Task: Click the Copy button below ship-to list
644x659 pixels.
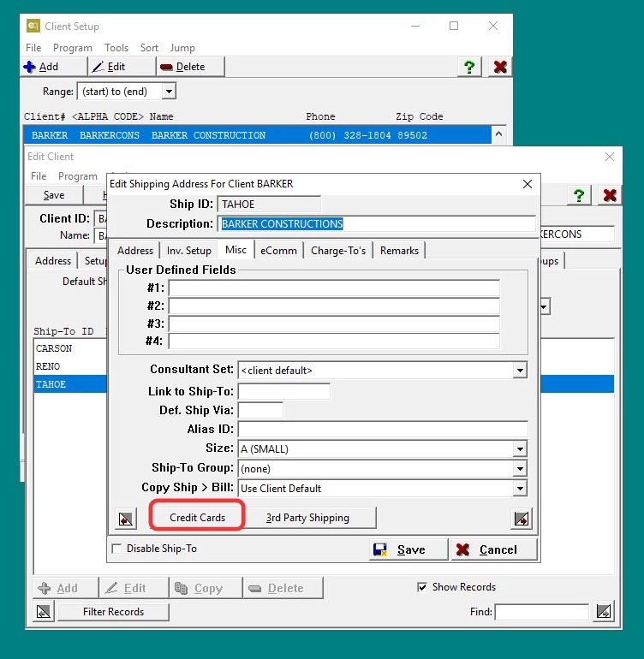Action: click(x=206, y=588)
